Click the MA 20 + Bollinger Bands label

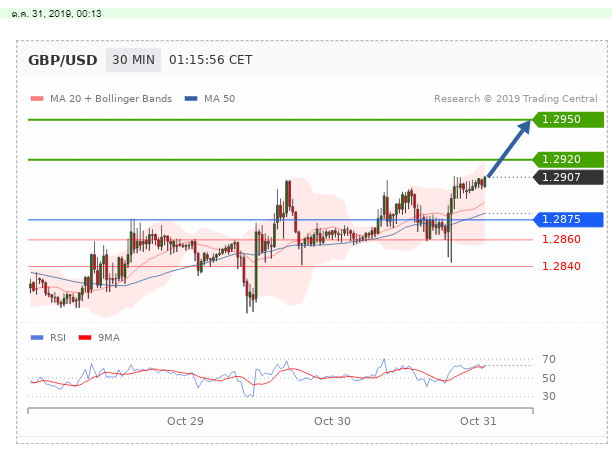[111, 99]
